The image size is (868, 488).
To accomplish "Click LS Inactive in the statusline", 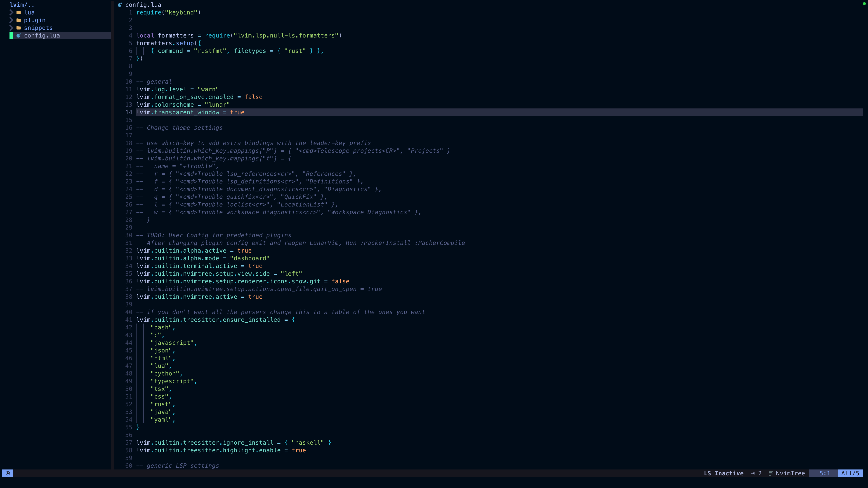I will [x=724, y=473].
